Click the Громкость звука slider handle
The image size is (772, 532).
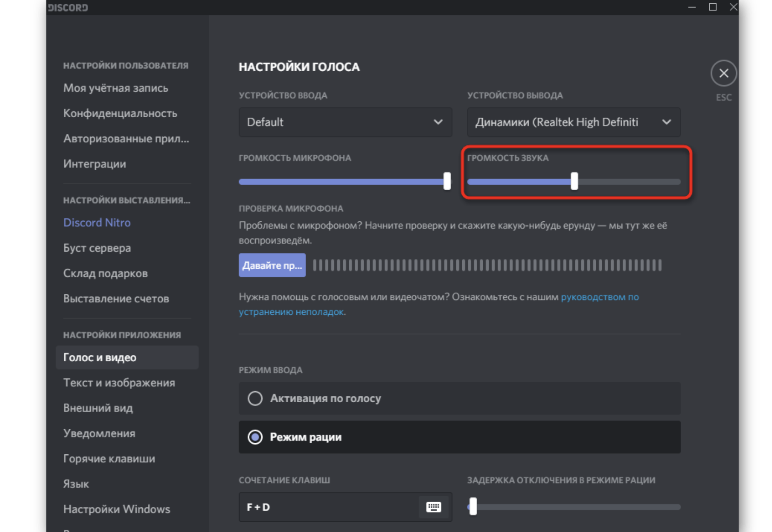(x=574, y=181)
